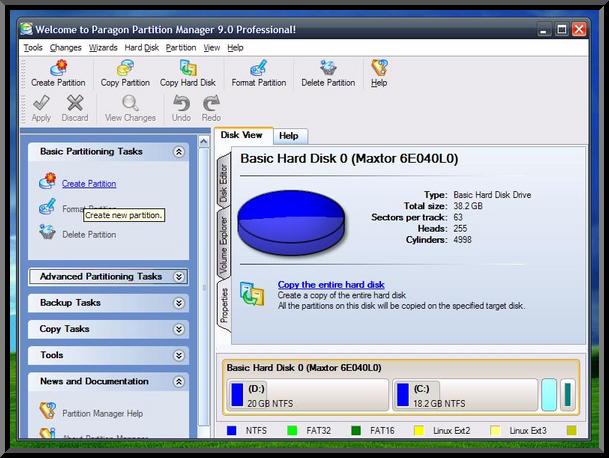Click the Format Partition icon in Basic Tasks
The height and width of the screenshot is (458, 609).
coord(47,207)
